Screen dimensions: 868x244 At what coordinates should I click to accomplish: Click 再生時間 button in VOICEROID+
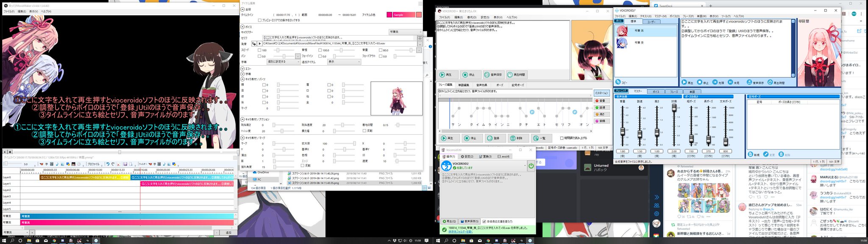(x=516, y=75)
